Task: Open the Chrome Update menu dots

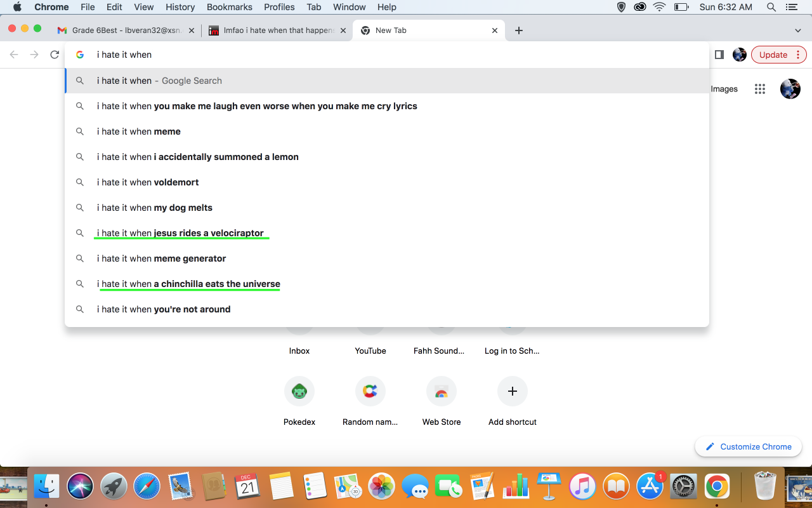Action: coord(798,55)
